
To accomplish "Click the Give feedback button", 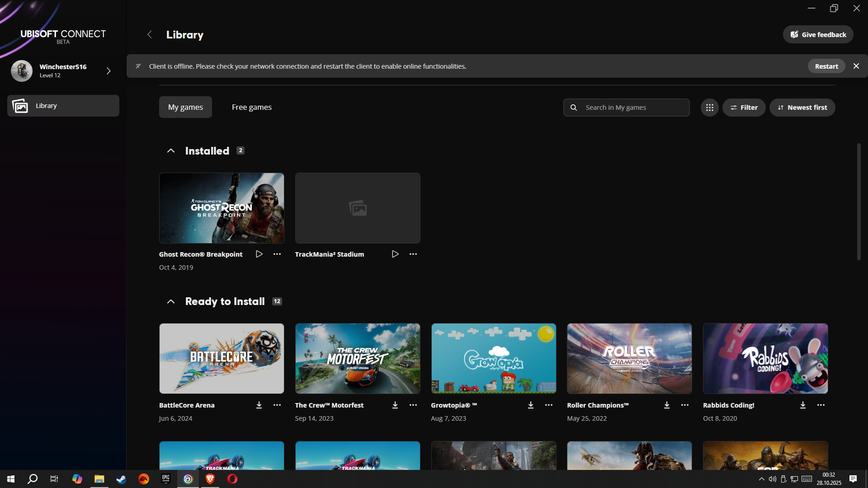I will pos(818,34).
